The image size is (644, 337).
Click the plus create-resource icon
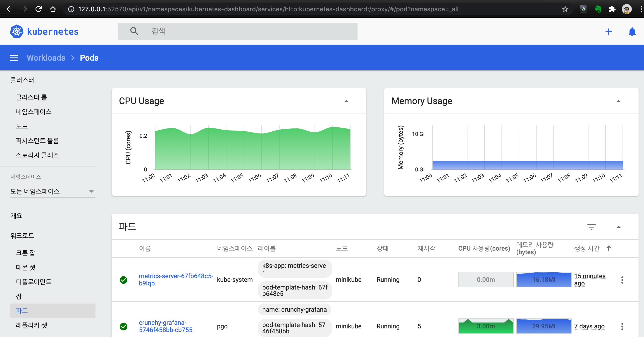coord(608,32)
